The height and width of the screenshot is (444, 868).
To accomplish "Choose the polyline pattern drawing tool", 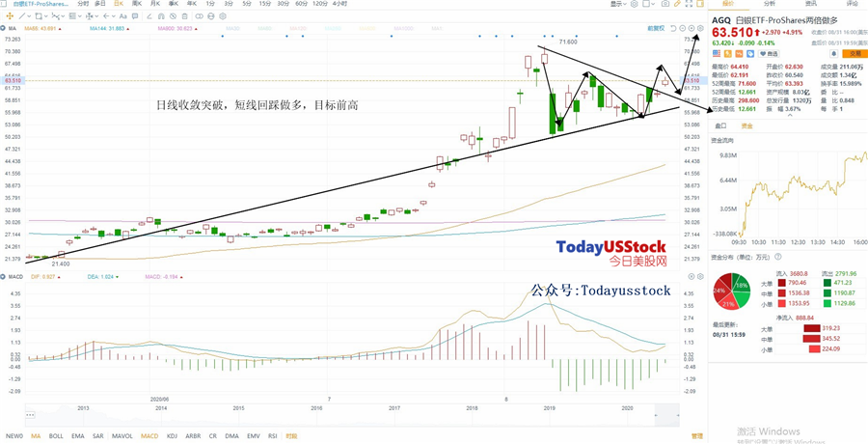I will tap(55, 16).
